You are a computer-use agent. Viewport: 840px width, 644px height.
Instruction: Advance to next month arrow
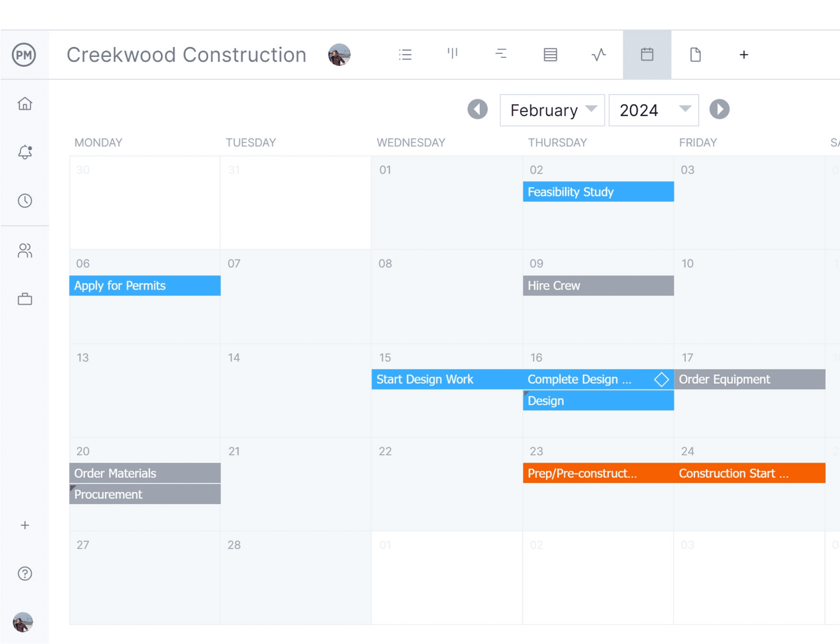pyautogui.click(x=719, y=109)
